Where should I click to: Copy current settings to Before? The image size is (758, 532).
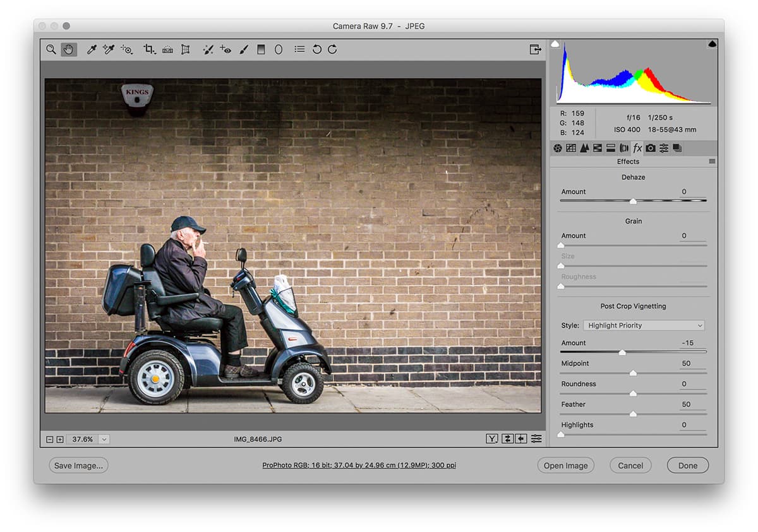pos(521,439)
